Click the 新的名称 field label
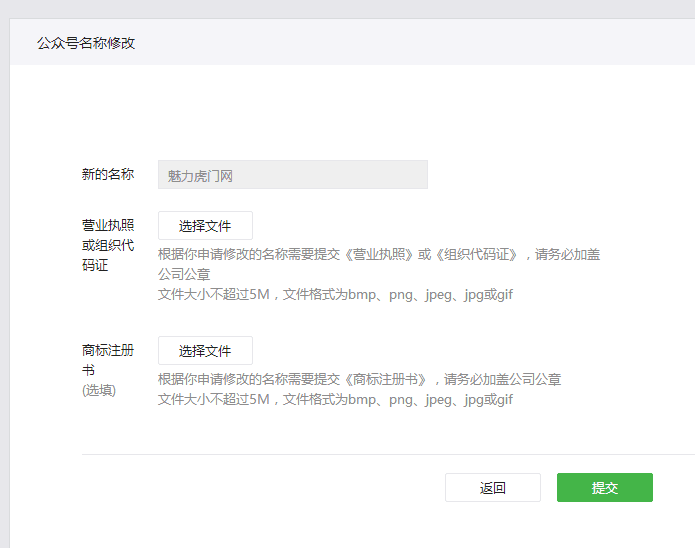The height and width of the screenshot is (548, 695). 108,175
